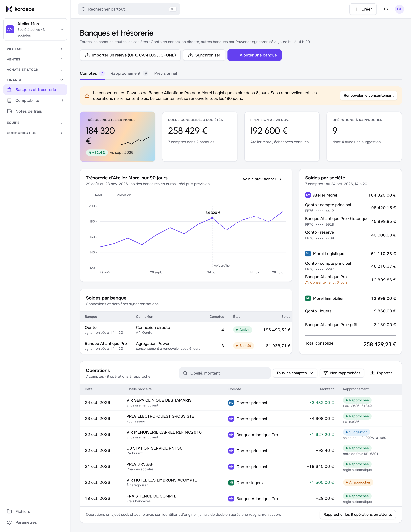
Task: Open Voir le prévisionnel link
Action: pos(262,179)
